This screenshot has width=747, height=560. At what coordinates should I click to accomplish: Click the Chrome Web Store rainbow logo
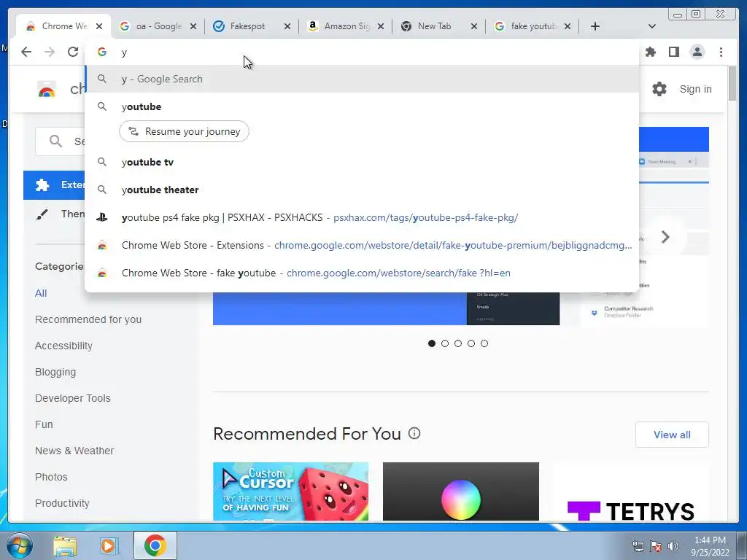click(47, 89)
